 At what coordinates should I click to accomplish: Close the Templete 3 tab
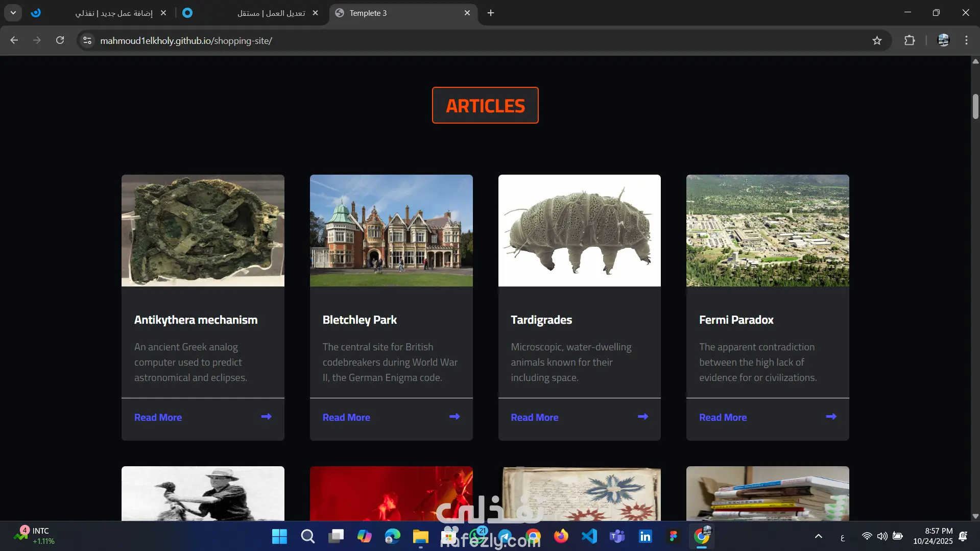click(x=467, y=13)
